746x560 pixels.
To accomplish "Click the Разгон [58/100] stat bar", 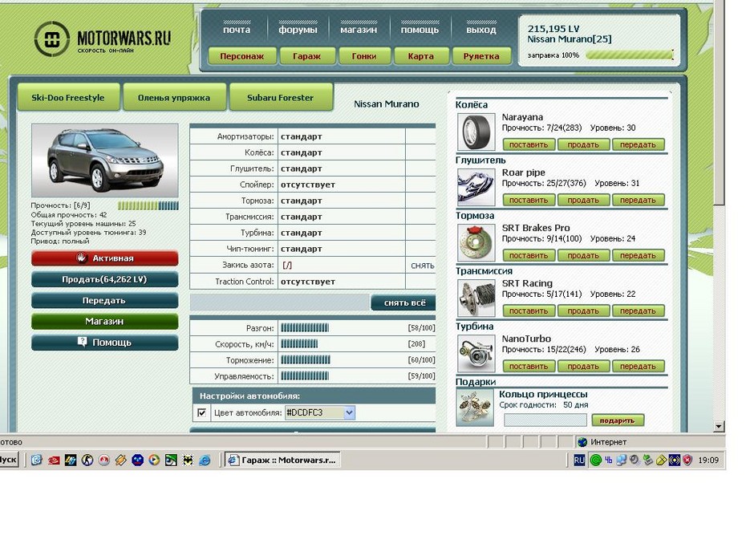I will [x=305, y=328].
